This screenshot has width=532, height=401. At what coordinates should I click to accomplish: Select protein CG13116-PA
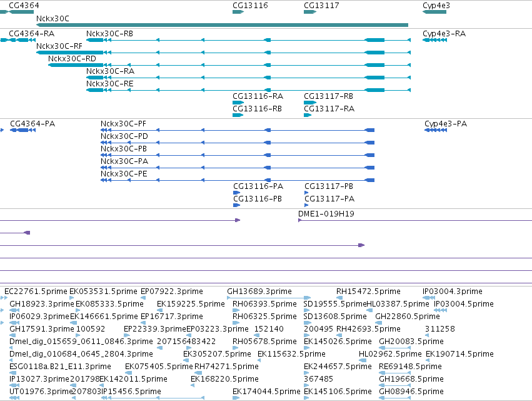258,186
